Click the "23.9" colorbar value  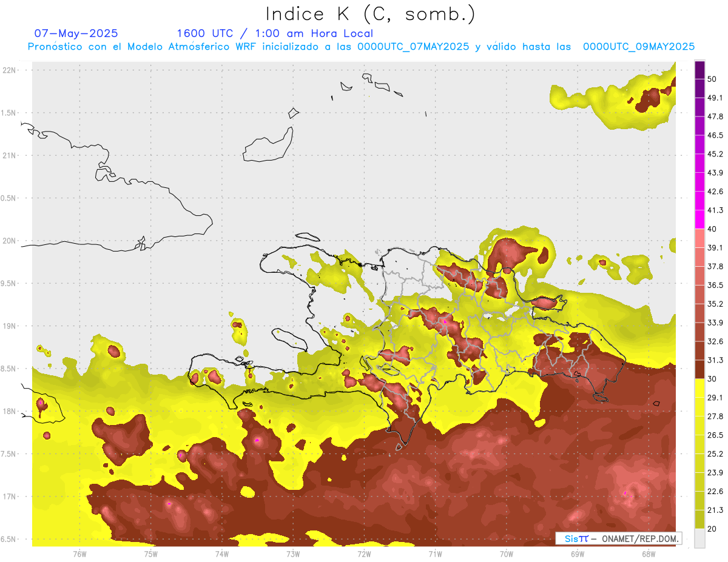(x=715, y=472)
